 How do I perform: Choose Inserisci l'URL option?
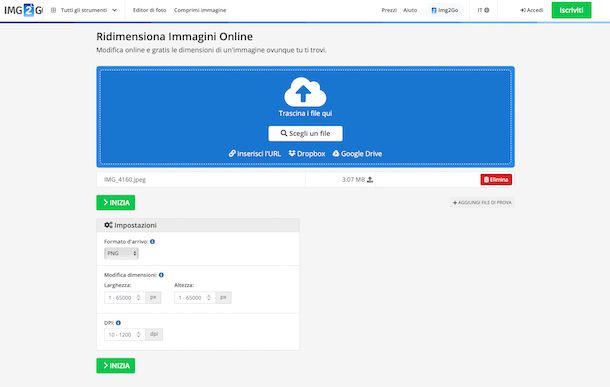[x=255, y=154]
